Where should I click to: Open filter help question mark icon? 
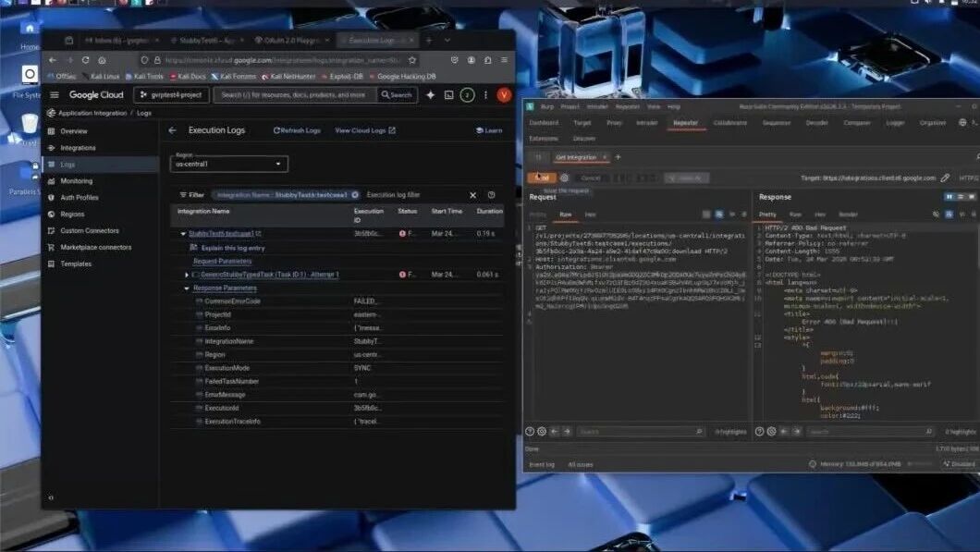pyautogui.click(x=491, y=195)
